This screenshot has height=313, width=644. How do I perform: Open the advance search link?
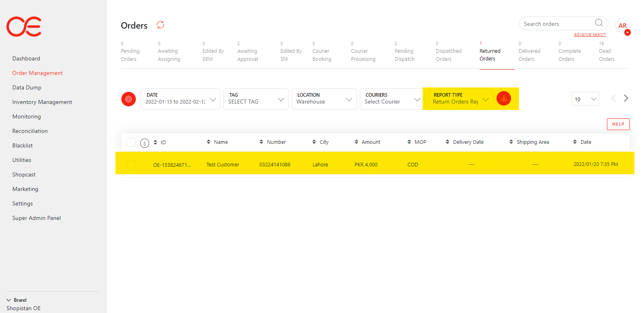(590, 35)
